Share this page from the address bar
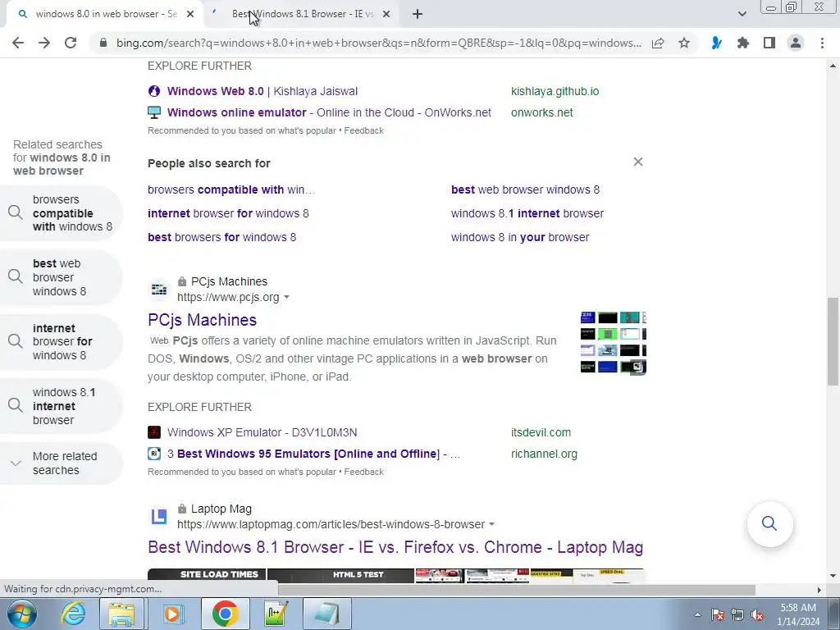The image size is (840, 630). (658, 43)
